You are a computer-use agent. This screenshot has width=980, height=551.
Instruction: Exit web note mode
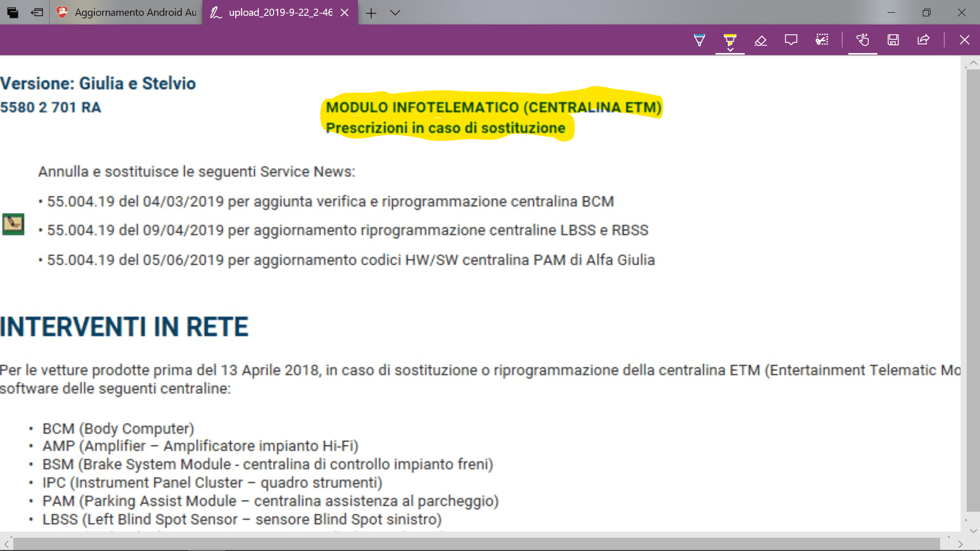964,40
